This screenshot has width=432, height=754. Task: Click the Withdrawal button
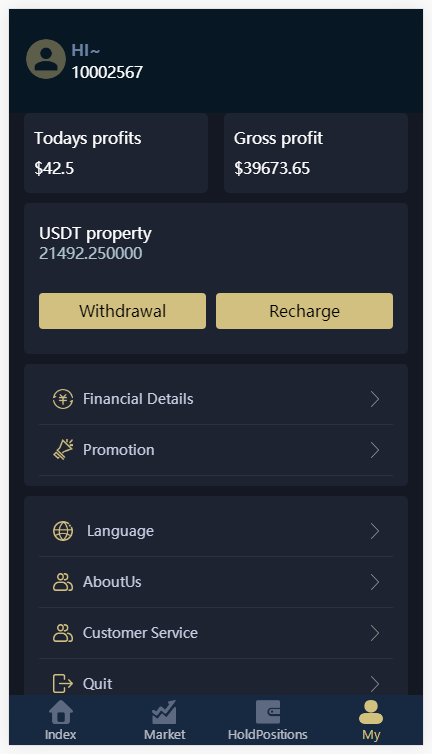coord(122,311)
